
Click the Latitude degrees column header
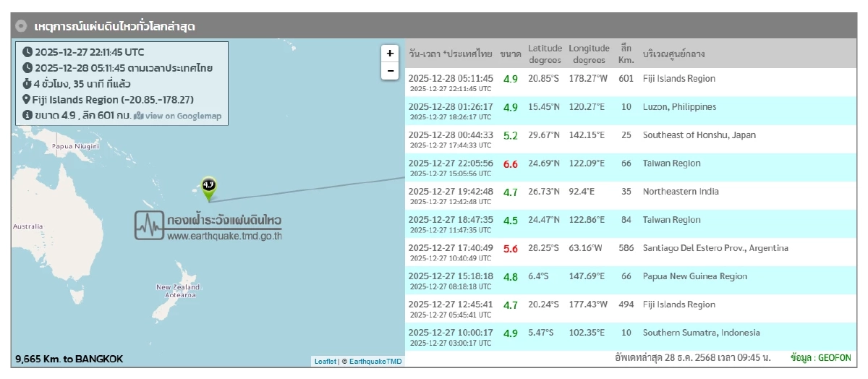tap(544, 54)
